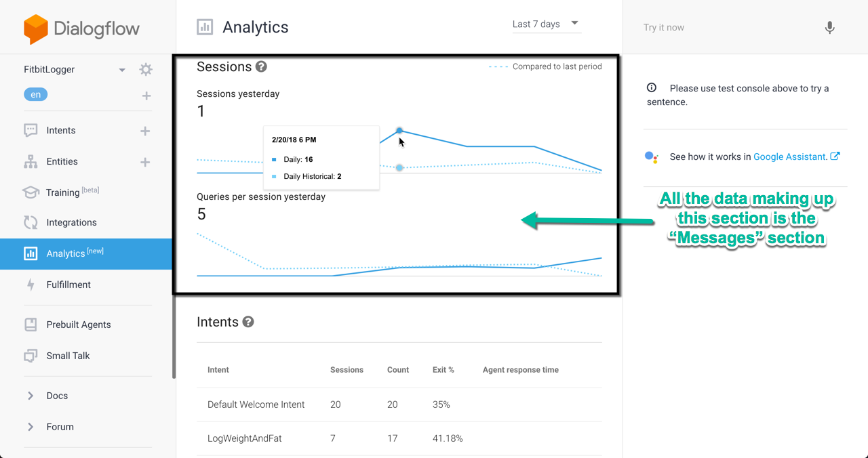Click the Intents speech bubble icon

(x=31, y=131)
